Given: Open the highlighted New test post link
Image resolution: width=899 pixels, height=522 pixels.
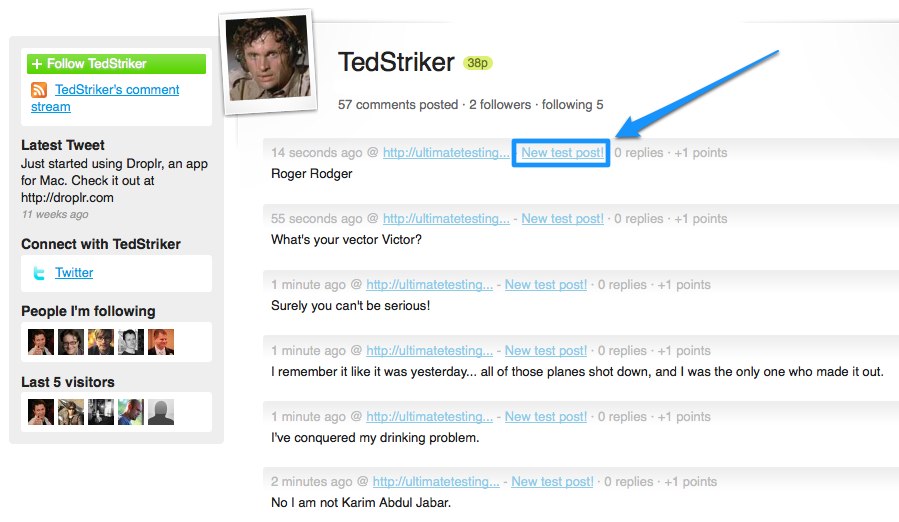Looking at the screenshot, I should pos(561,153).
